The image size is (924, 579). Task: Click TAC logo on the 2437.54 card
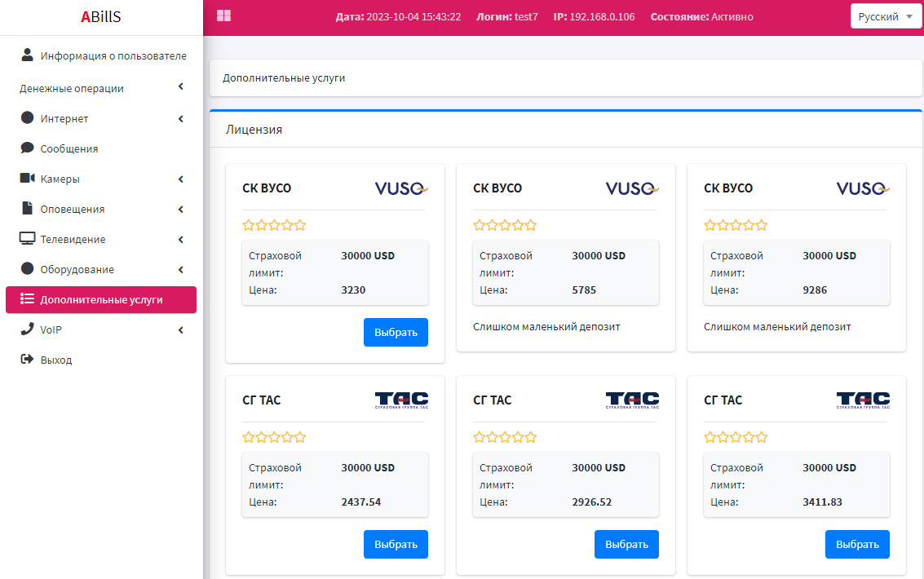pyautogui.click(x=402, y=400)
